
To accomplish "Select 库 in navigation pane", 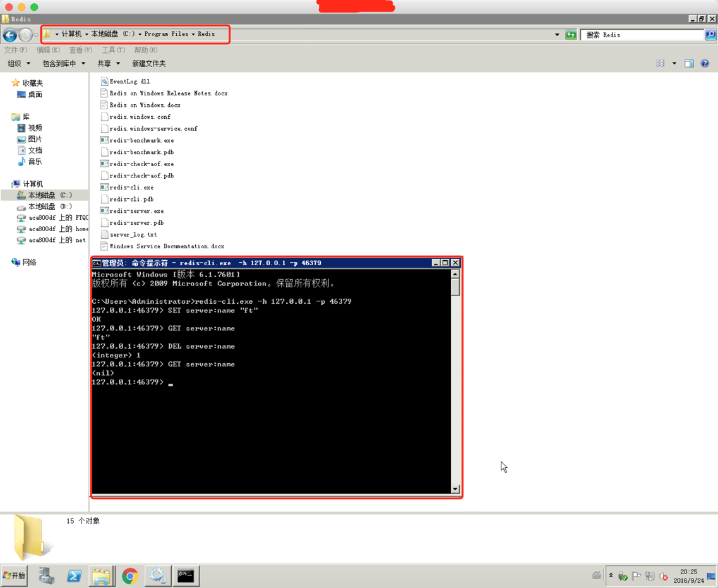I will click(x=21, y=117).
